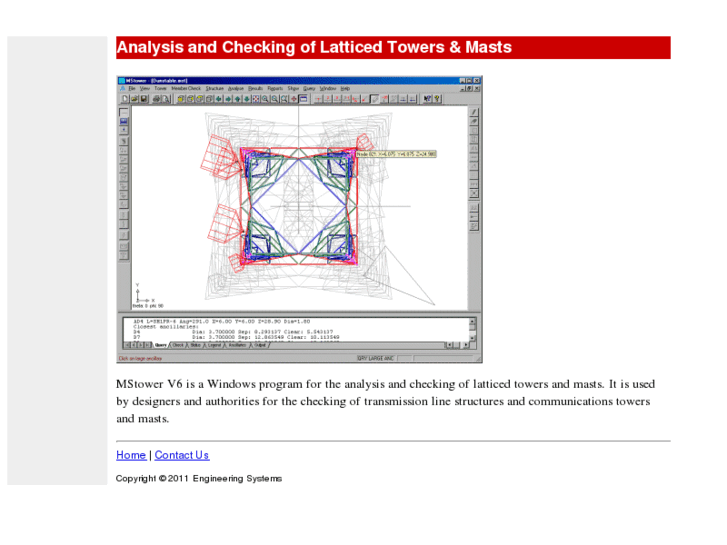Click the New file icon in MStower toolbar

[x=125, y=99]
